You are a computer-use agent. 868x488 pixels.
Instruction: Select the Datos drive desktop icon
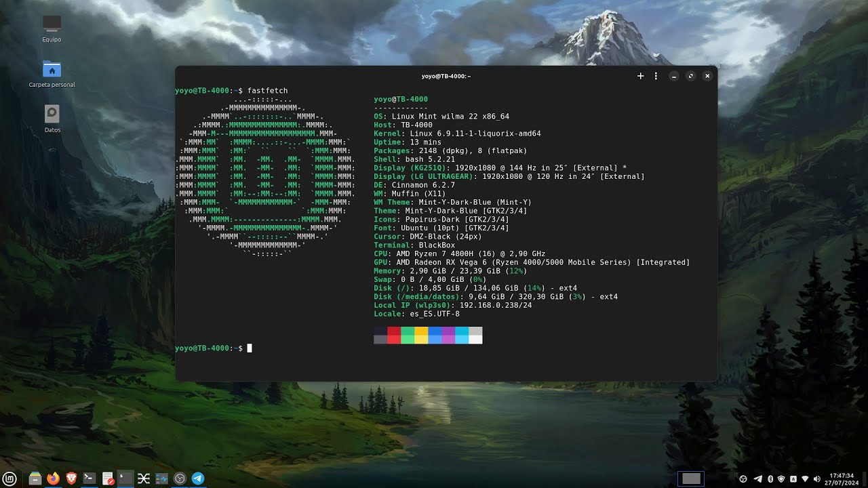52,119
